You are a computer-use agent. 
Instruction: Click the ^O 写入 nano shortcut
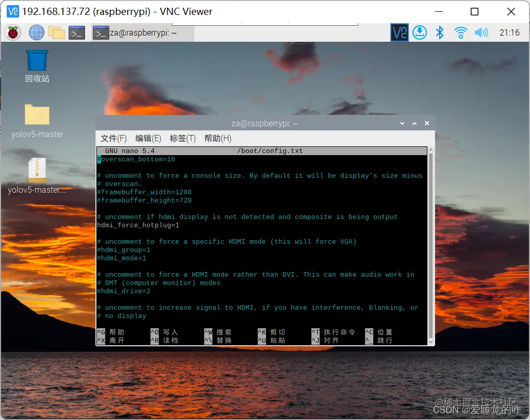point(164,332)
